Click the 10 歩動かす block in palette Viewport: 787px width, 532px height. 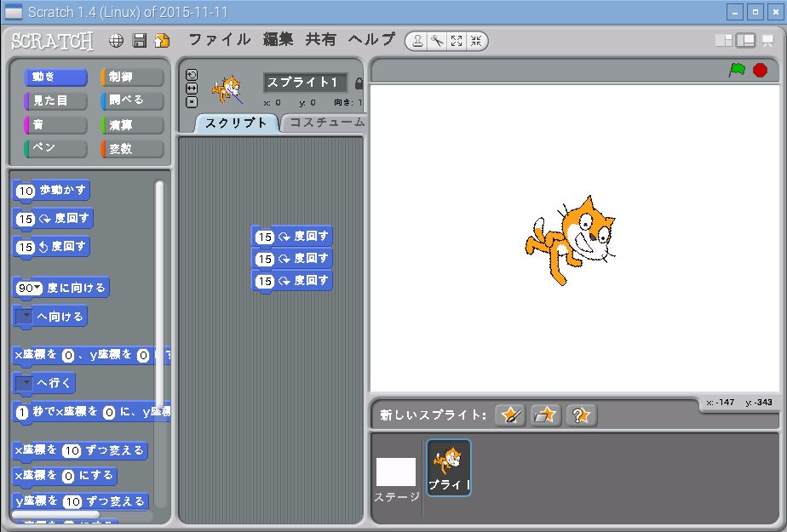(51, 191)
